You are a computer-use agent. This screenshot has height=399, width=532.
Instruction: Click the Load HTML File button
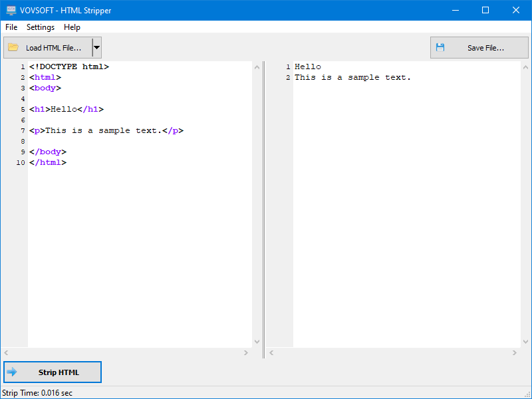(x=50, y=47)
